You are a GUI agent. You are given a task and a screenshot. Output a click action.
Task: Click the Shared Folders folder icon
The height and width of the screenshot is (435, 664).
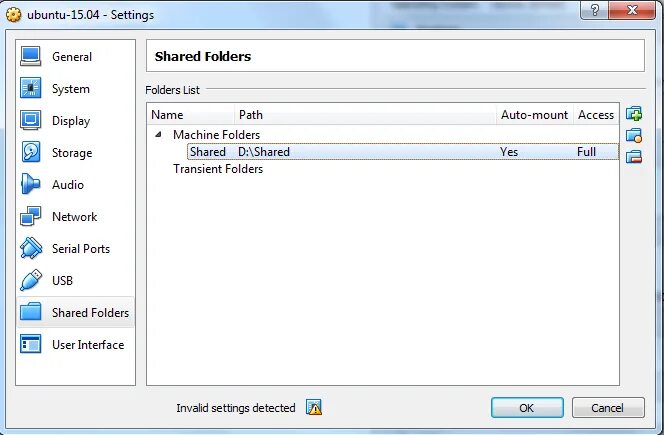[x=30, y=312]
